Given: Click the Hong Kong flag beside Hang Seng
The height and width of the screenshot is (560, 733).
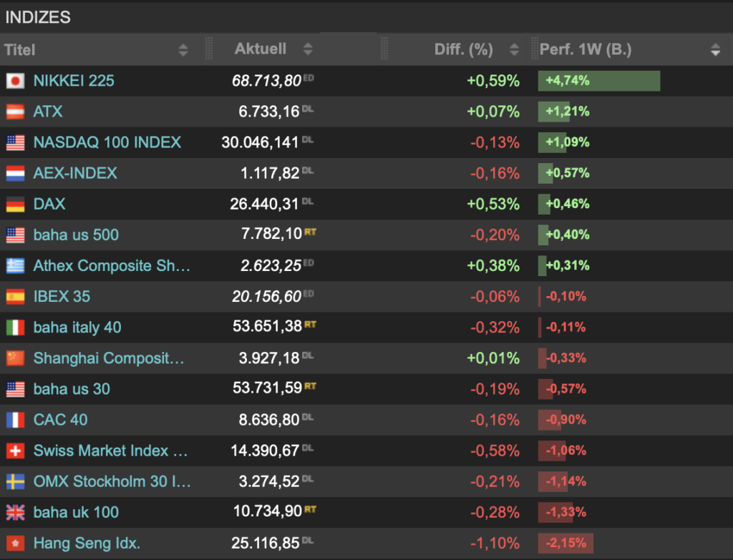Looking at the screenshot, I should 15,544.
